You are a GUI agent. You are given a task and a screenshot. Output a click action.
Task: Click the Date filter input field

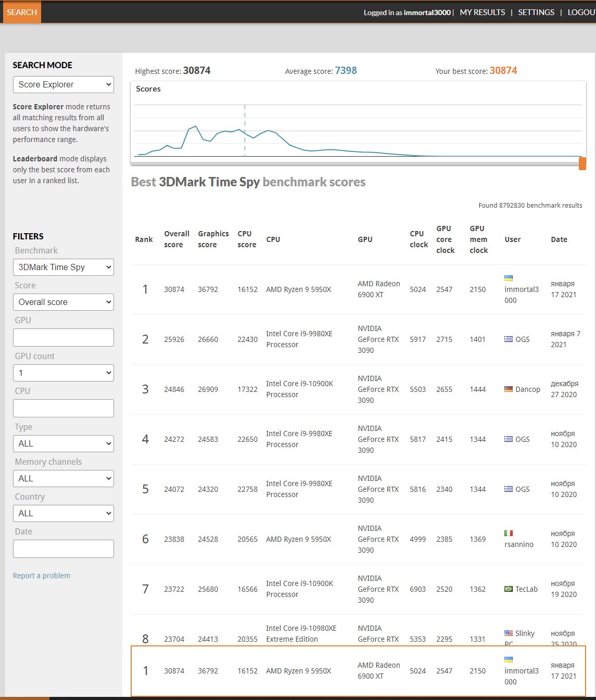click(x=64, y=549)
